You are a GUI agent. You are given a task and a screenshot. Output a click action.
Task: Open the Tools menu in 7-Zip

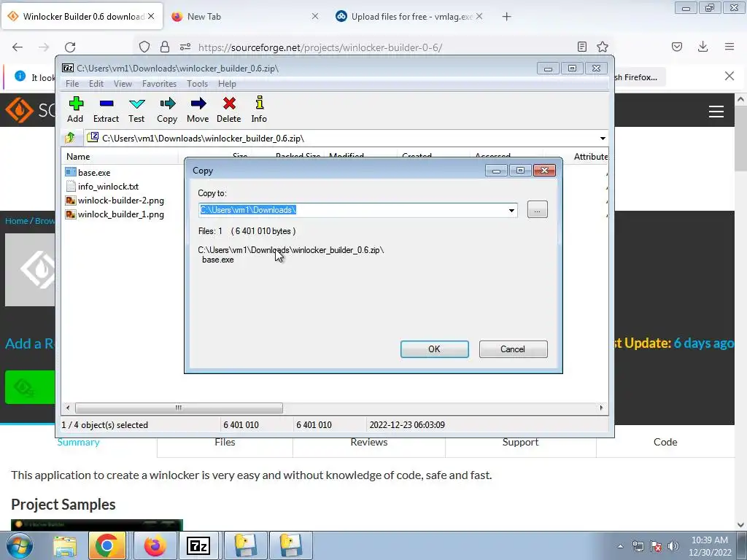197,84
